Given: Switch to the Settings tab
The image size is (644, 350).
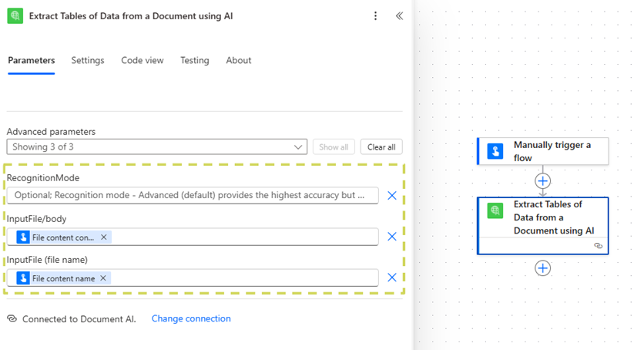Looking at the screenshot, I should click(x=88, y=60).
